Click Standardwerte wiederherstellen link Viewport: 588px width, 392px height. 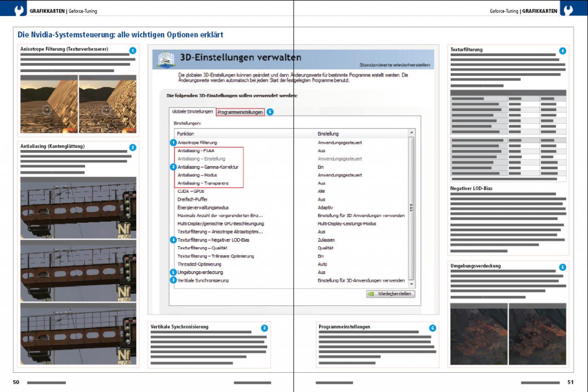click(x=395, y=65)
